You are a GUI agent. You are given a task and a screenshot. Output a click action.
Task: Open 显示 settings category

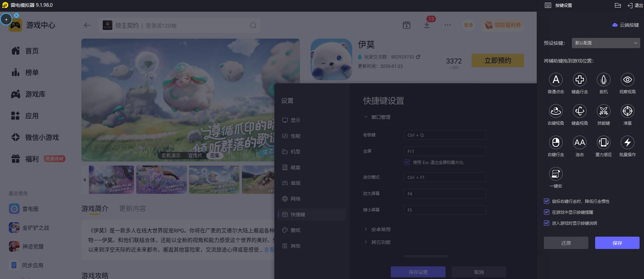[312, 120]
